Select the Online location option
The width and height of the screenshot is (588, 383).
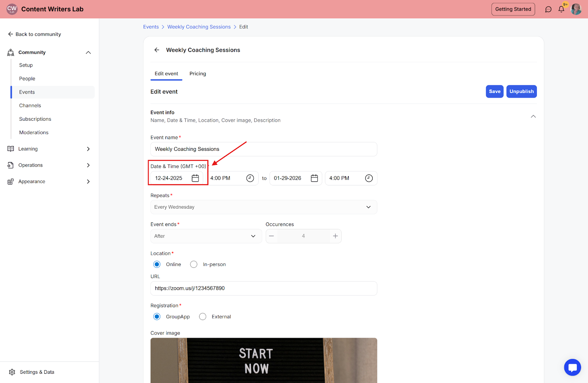click(x=157, y=265)
